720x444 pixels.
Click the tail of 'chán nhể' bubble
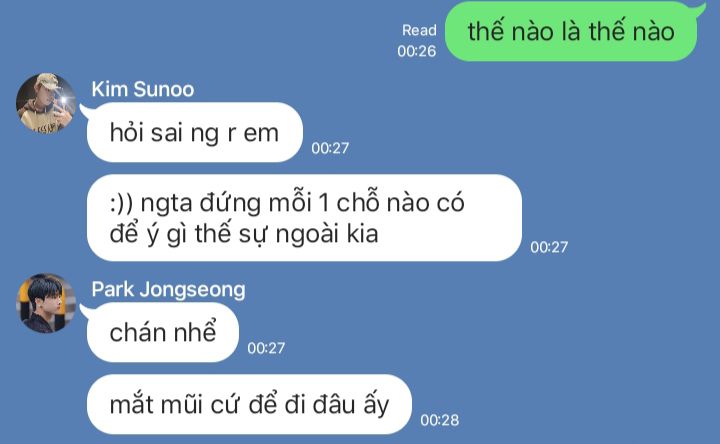tap(85, 310)
